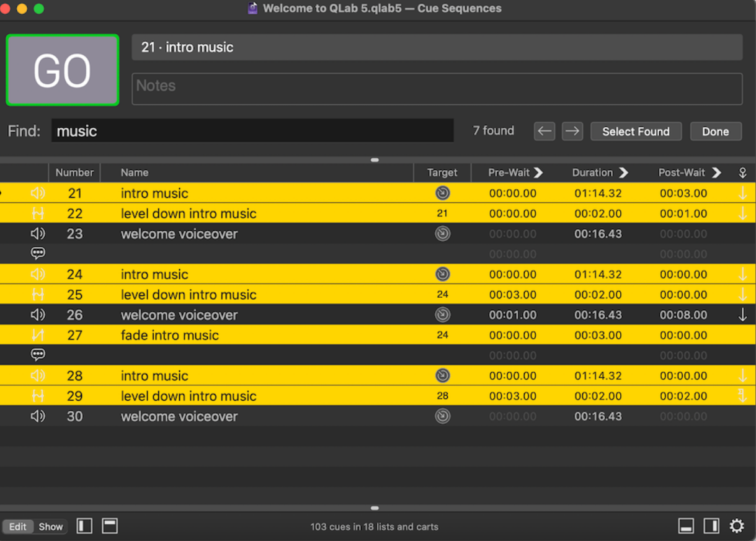Click fade cue icon of cue 25
This screenshot has width=756, height=541.
click(x=38, y=295)
